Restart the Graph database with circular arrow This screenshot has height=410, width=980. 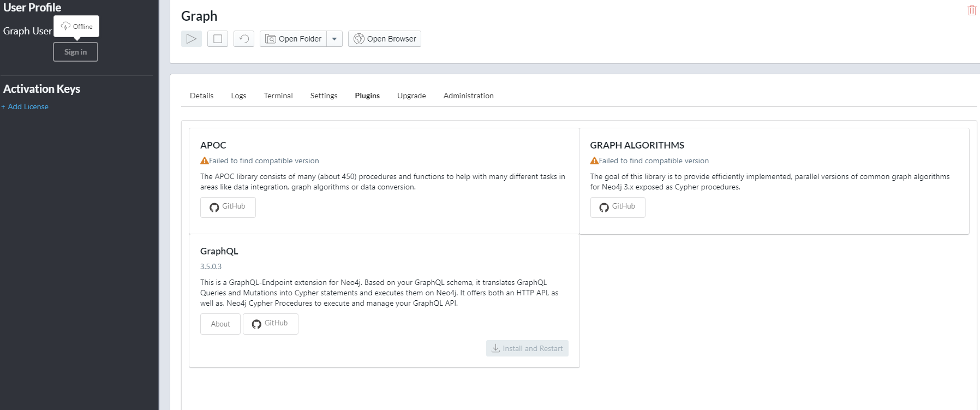[x=244, y=39]
